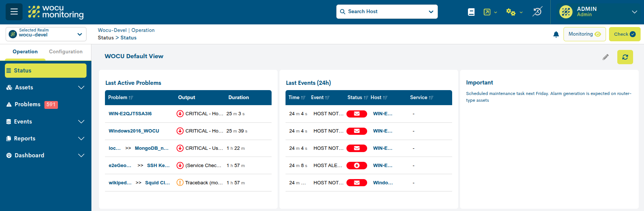Click the disabled auto-refresh timer icon
Screen dimensions: 644x211
(x=537, y=12)
